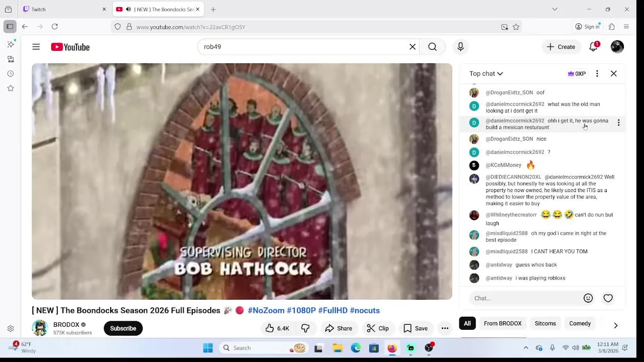Open browser Sign in button

[x=588, y=27]
